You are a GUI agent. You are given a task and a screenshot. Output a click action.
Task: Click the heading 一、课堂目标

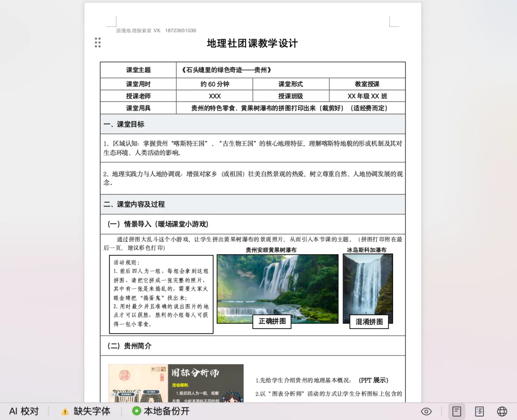click(x=124, y=125)
